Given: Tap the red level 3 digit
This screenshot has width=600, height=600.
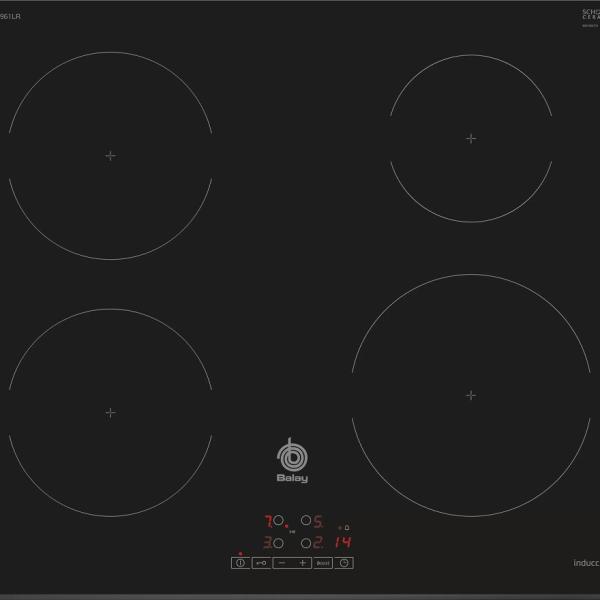Looking at the screenshot, I should tap(268, 543).
